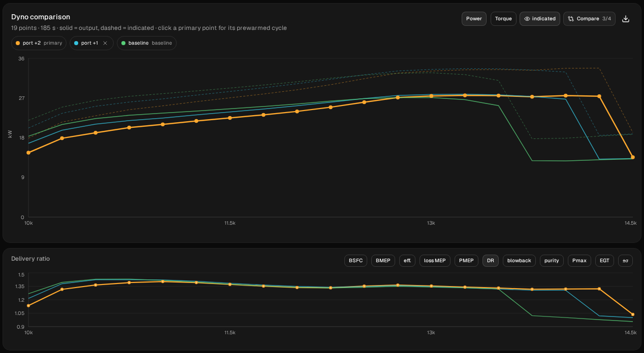Screen dimensions: 644x353
Task: Remove the port +1 series chip
Action: [105, 43]
